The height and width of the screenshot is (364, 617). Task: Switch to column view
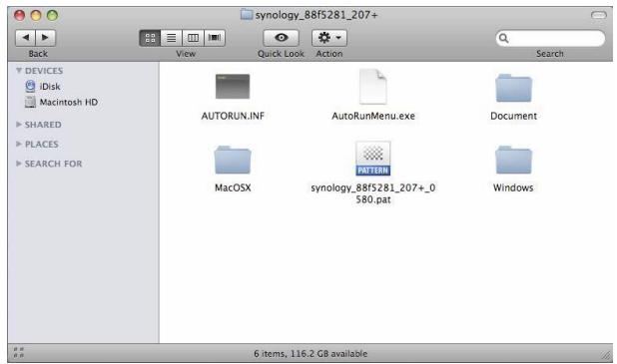pyautogui.click(x=193, y=38)
